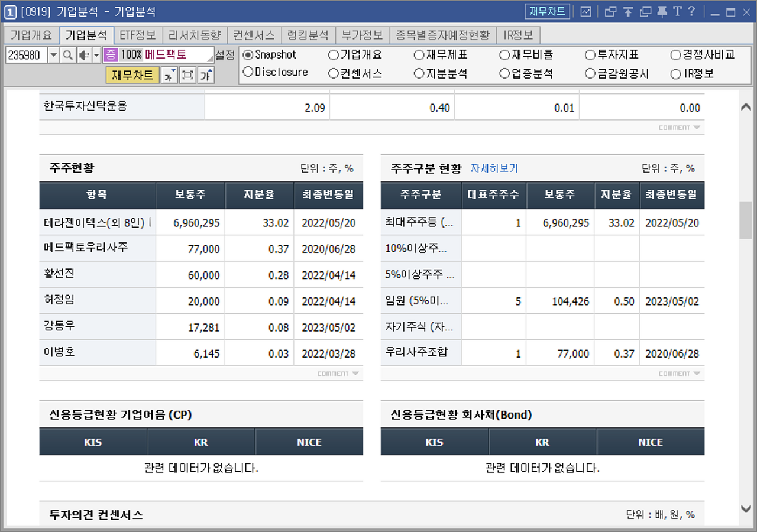The width and height of the screenshot is (757, 532).
Task: Switch to the 랭킹분석 tab
Action: [x=308, y=35]
